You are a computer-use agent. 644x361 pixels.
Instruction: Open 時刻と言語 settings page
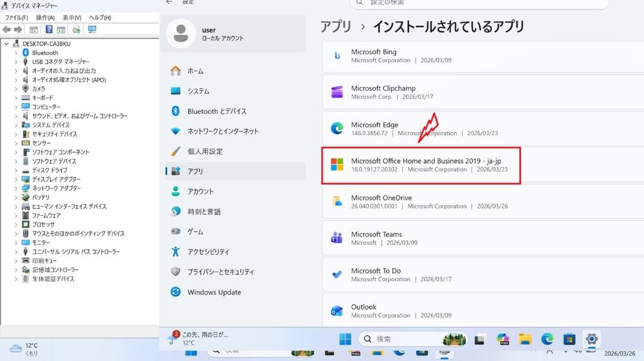coord(236,211)
